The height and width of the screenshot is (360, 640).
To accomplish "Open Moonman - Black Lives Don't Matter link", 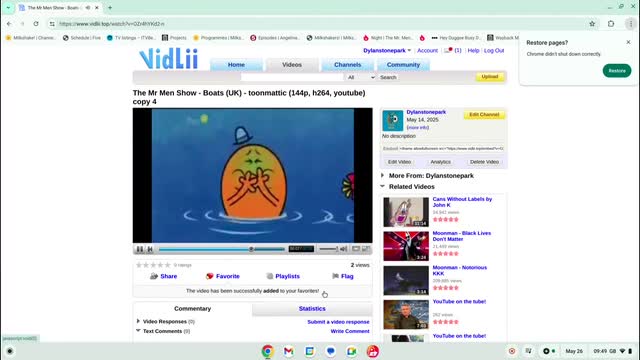I will coord(462,236).
